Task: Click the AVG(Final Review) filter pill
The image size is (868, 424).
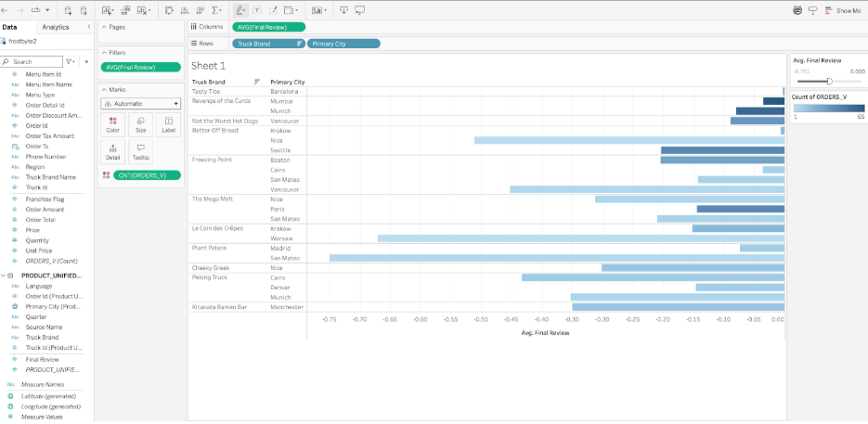Action: (142, 67)
